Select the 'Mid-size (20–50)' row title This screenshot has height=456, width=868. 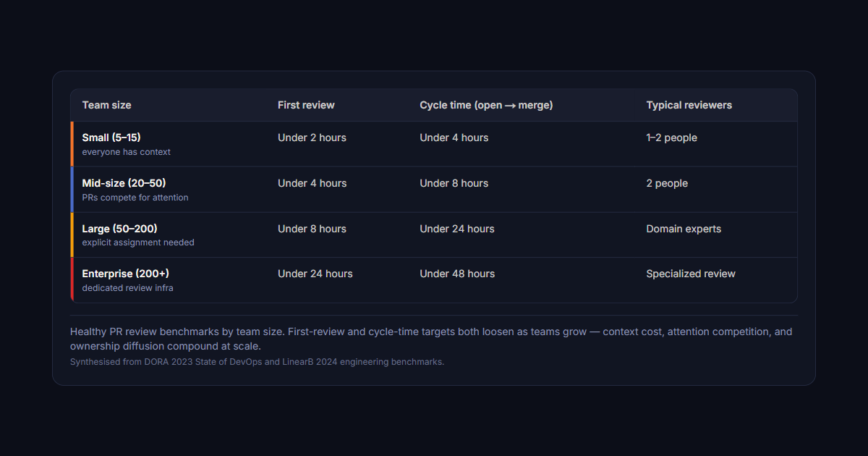point(124,183)
